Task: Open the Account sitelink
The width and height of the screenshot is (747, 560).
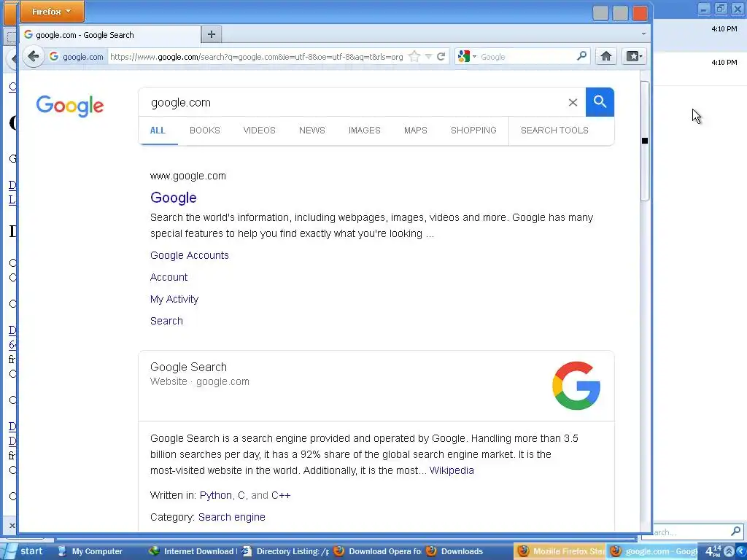Action: tap(169, 277)
